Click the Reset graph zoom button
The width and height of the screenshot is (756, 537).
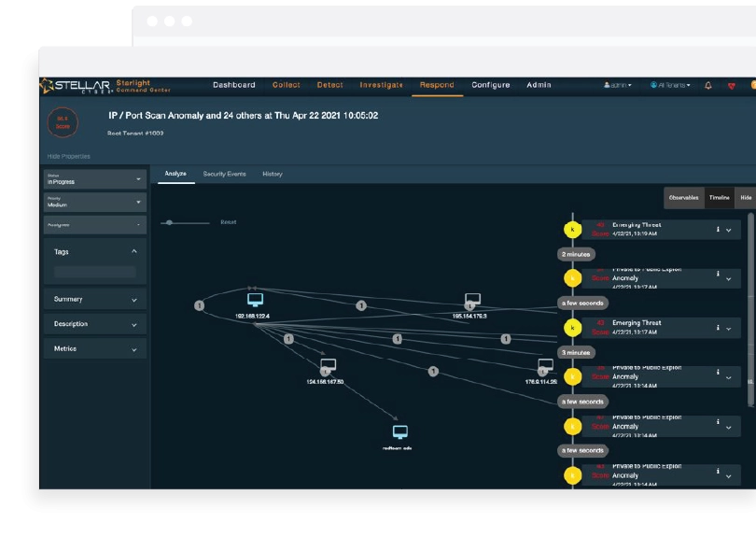[x=228, y=222]
